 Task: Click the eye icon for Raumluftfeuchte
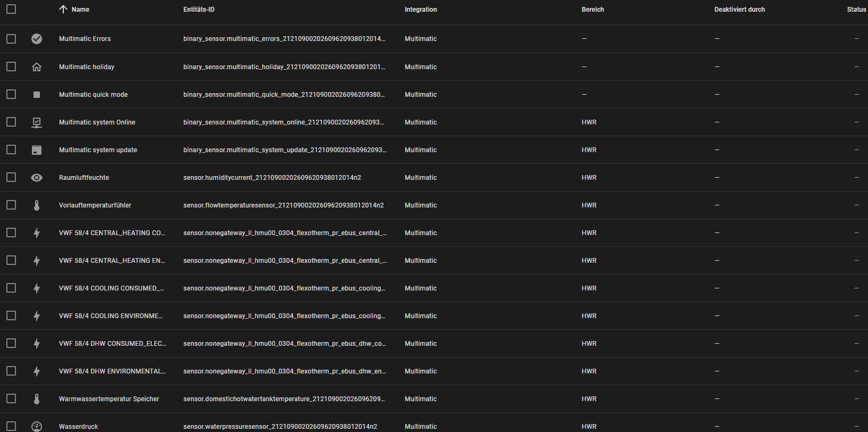coord(37,178)
